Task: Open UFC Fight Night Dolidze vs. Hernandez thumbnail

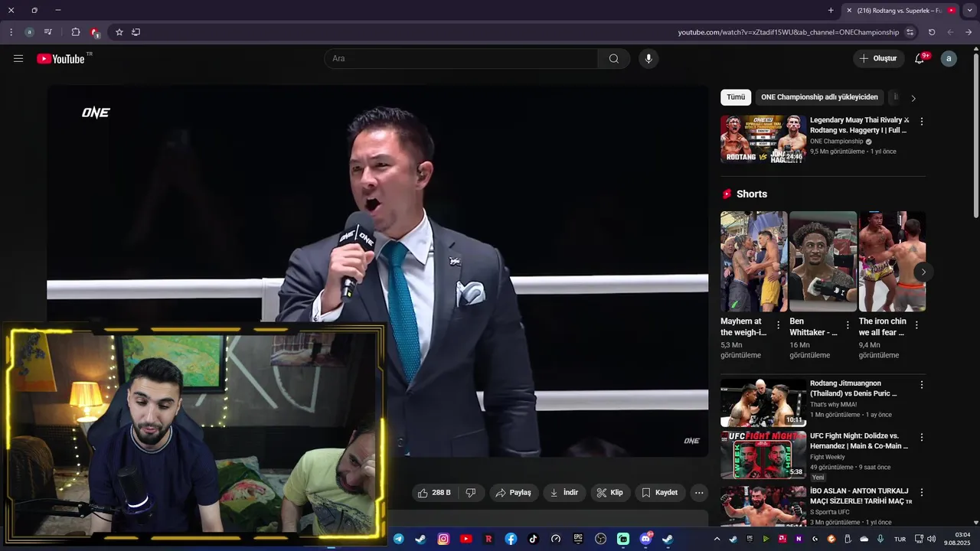Action: pos(763,455)
